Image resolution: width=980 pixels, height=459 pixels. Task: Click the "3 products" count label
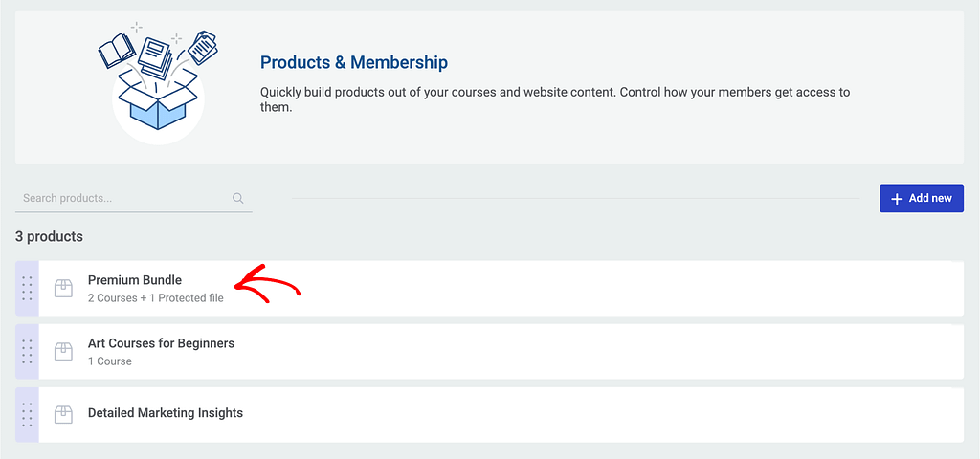coord(49,236)
